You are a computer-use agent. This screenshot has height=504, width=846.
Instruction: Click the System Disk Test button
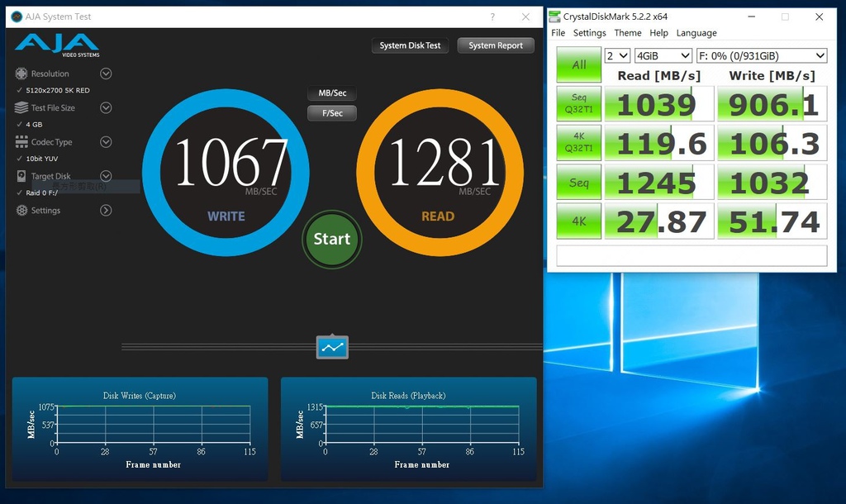pyautogui.click(x=410, y=45)
